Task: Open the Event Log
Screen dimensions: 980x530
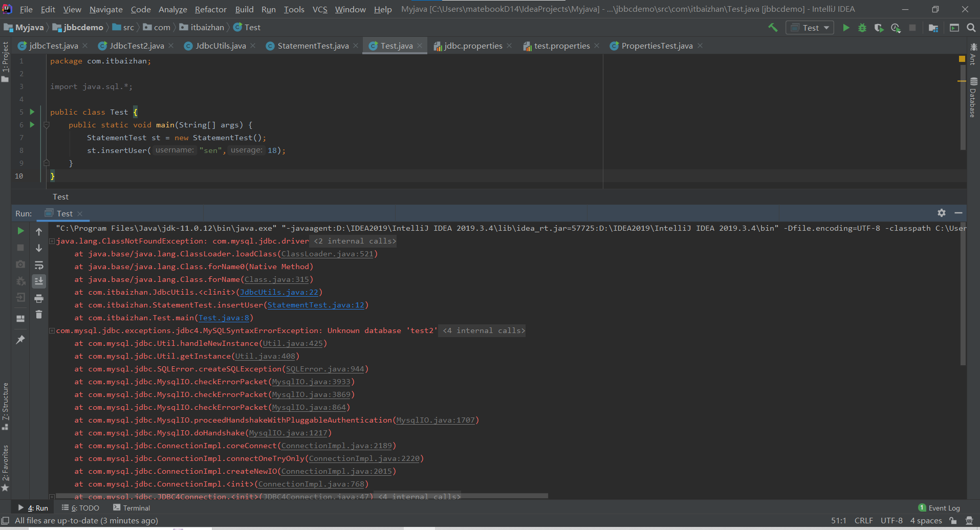Action: (939, 508)
